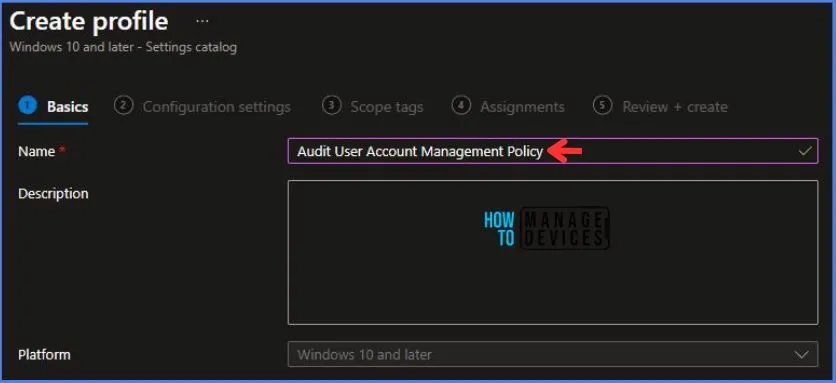Click the green validation checkmark in Name field
The height and width of the screenshot is (383, 836).
[x=805, y=151]
